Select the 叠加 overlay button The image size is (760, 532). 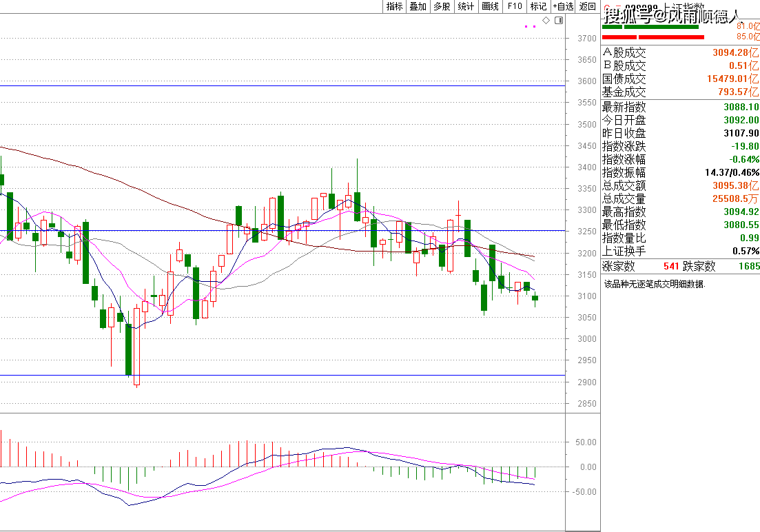click(418, 6)
